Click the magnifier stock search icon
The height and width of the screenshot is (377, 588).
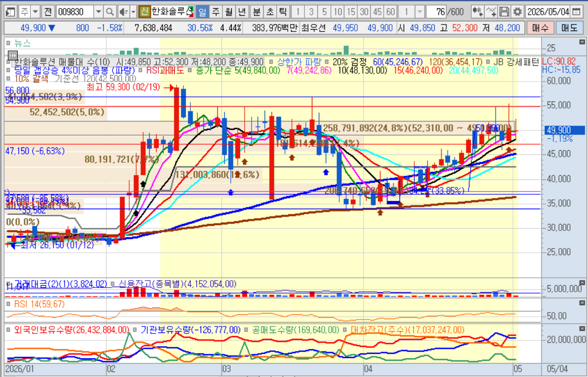click(x=109, y=12)
